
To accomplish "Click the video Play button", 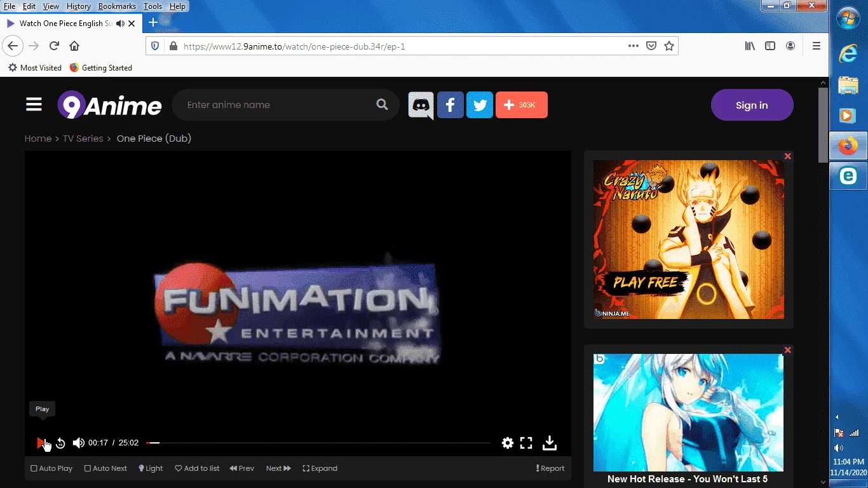I will tap(41, 443).
